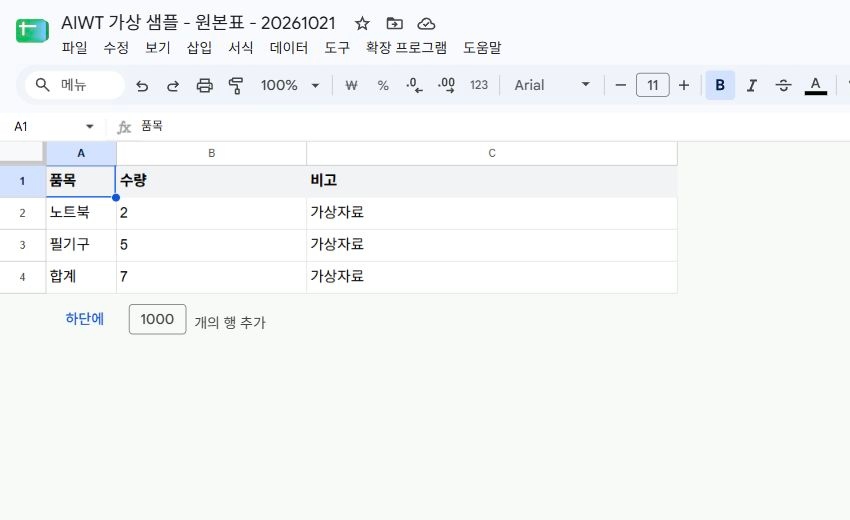Image resolution: width=850 pixels, height=520 pixels.
Task: Open the 도움말 menu
Action: tap(482, 48)
